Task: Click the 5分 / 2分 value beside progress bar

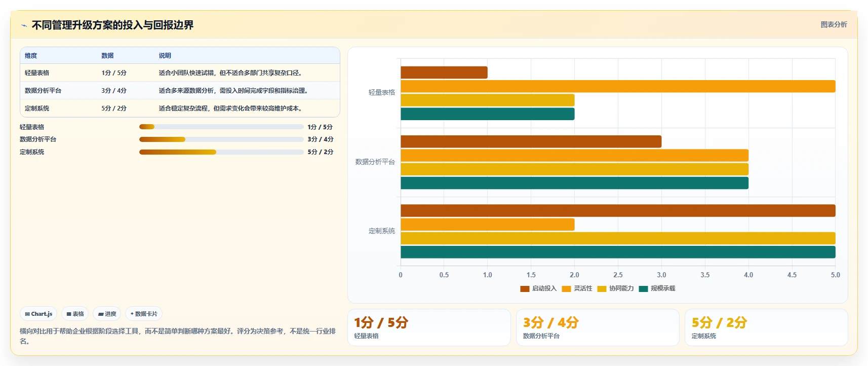Action: coord(321,152)
